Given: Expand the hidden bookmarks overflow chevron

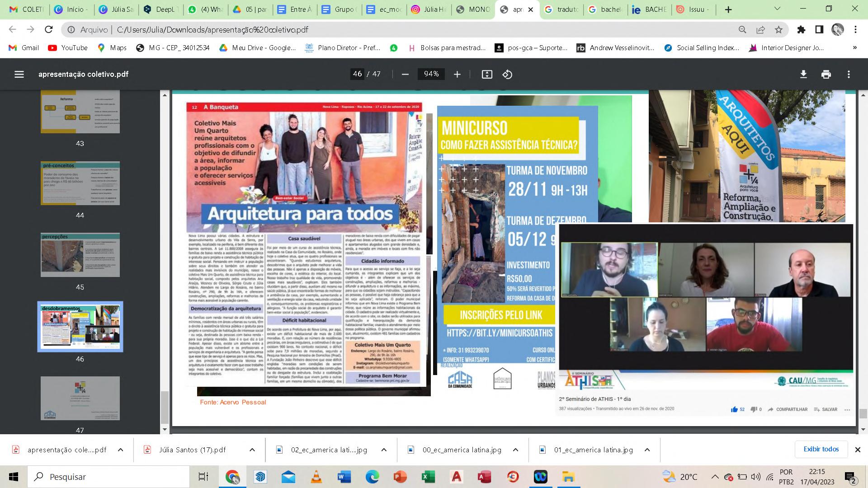Looking at the screenshot, I should coord(854,48).
